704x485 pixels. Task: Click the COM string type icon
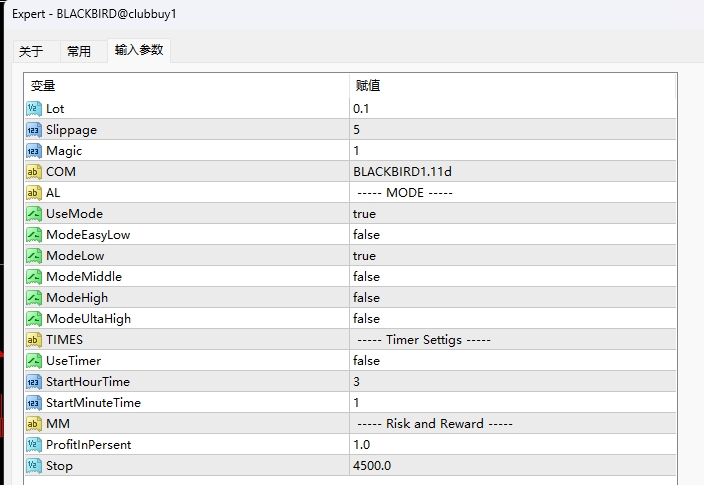coord(33,172)
